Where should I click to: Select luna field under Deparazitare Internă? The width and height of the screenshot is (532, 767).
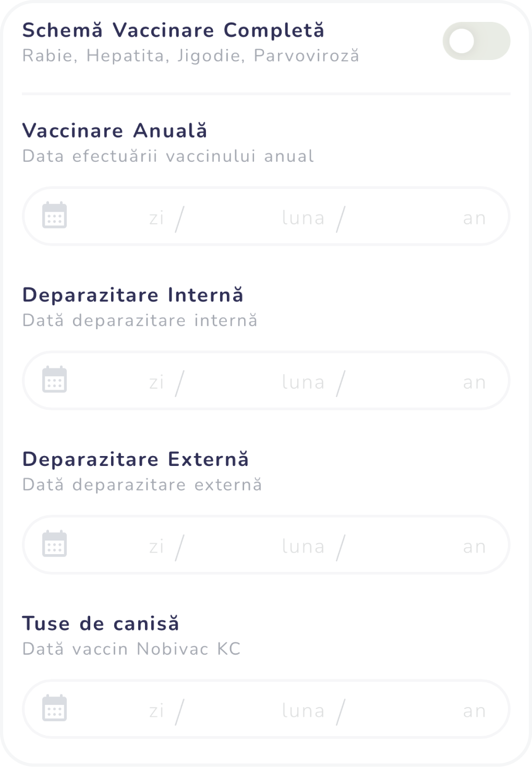click(303, 382)
